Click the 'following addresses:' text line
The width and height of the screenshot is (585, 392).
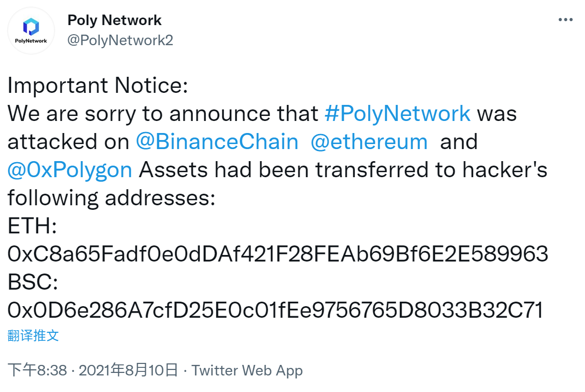[111, 198]
